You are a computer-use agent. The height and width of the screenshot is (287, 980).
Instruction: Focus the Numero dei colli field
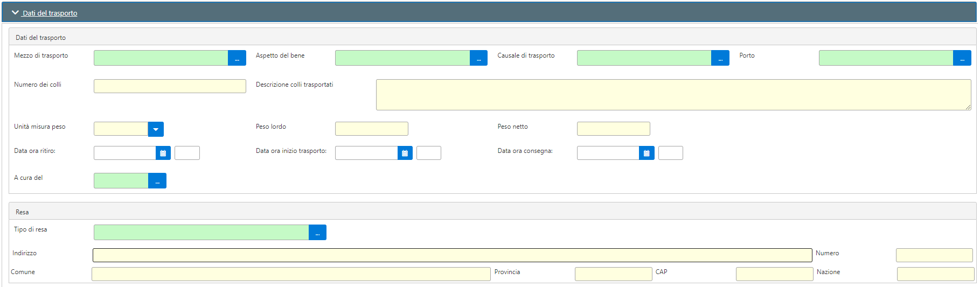(x=170, y=86)
